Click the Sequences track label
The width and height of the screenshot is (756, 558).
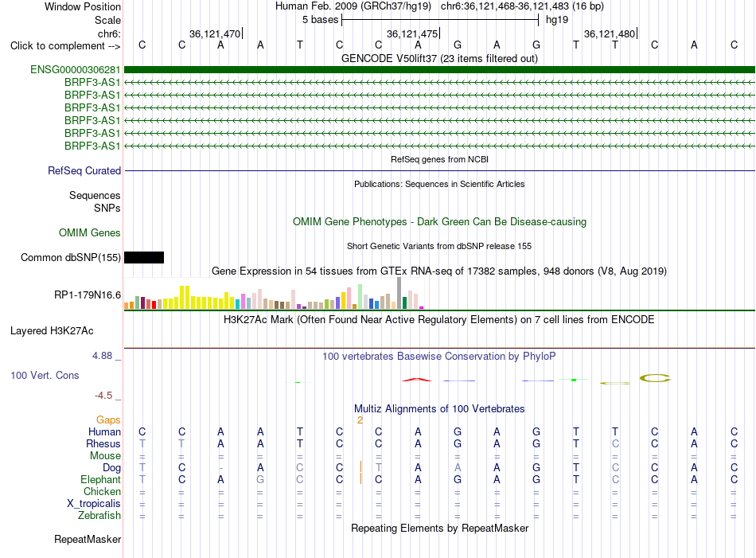click(x=95, y=195)
